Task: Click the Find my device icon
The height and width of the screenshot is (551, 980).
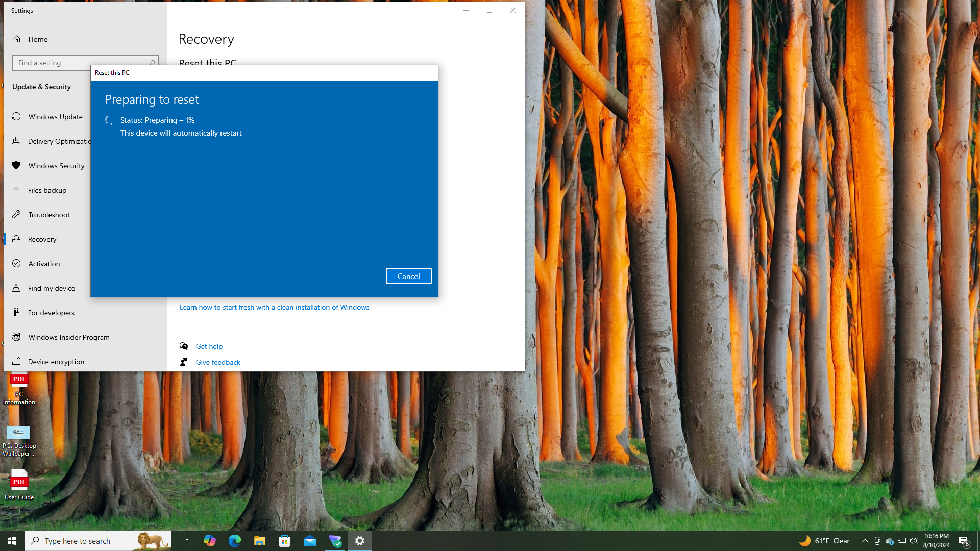Action: pos(16,288)
